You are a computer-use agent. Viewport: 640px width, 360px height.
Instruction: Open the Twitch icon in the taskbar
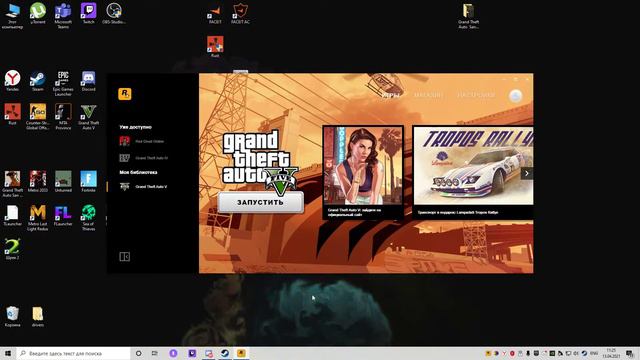(x=192, y=353)
